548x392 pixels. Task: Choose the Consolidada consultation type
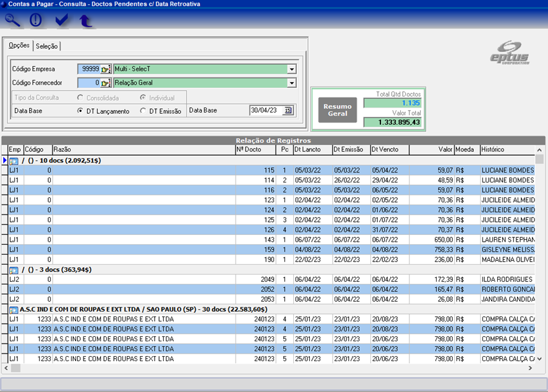pyautogui.click(x=80, y=98)
